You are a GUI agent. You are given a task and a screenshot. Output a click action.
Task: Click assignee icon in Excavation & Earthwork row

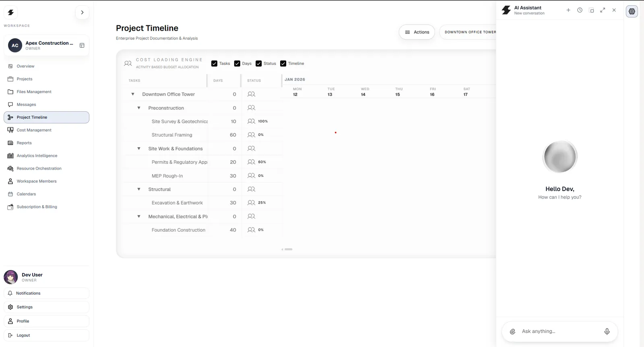251,203
